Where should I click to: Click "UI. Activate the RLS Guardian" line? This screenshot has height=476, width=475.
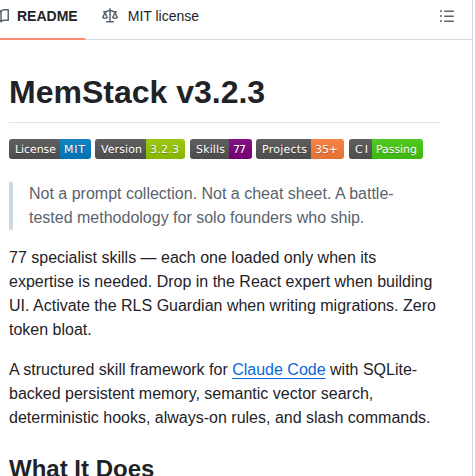(x=222, y=306)
